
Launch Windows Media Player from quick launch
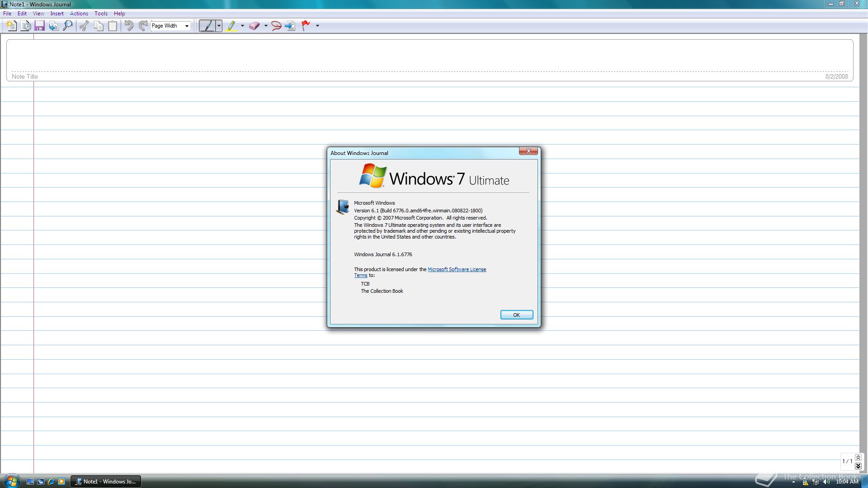tap(61, 482)
